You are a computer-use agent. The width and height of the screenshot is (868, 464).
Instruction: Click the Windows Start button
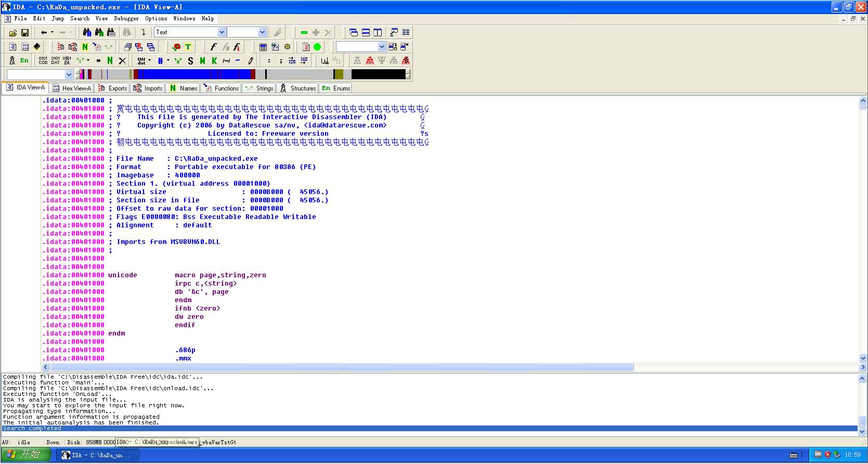tap(25, 455)
